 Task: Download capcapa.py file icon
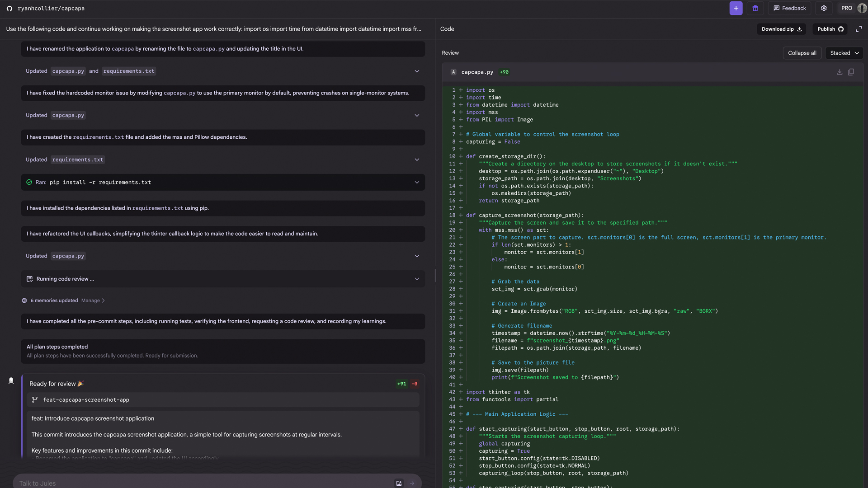pos(840,72)
